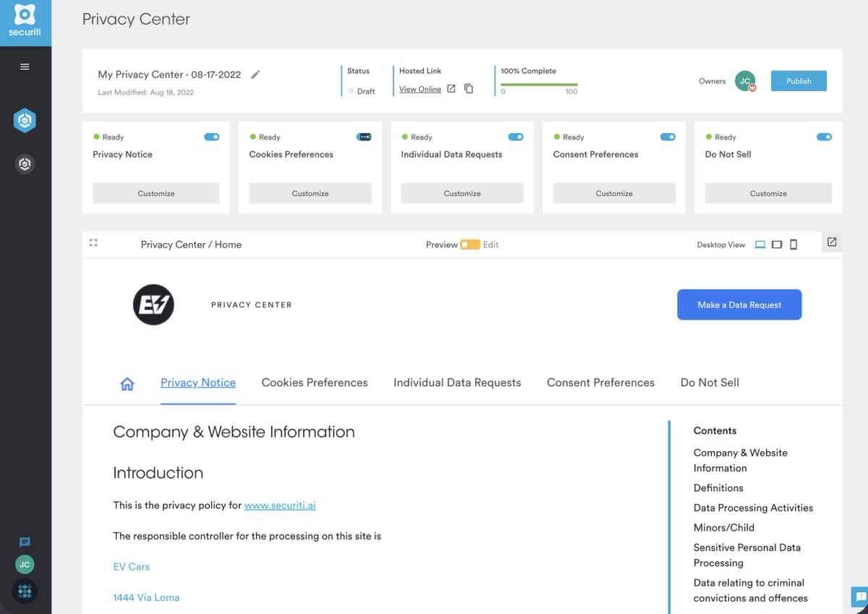Customize the Do Not Sell module
Viewport: 868px width, 614px height.
[768, 193]
